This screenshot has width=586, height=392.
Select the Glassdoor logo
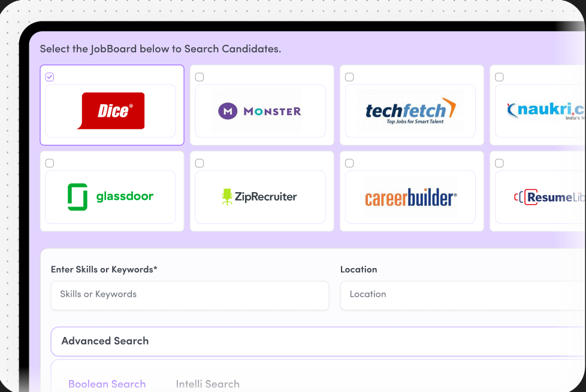[111, 196]
